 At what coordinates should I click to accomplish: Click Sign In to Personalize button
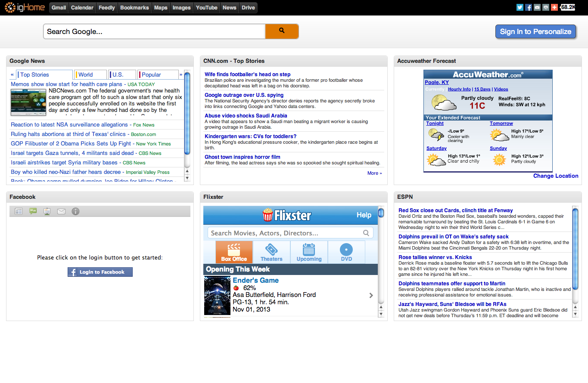pyautogui.click(x=535, y=31)
